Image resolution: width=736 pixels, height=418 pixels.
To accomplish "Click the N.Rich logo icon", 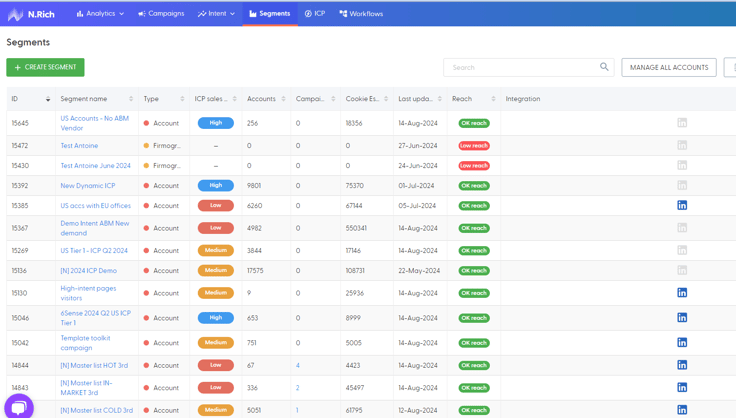I will click(x=15, y=14).
